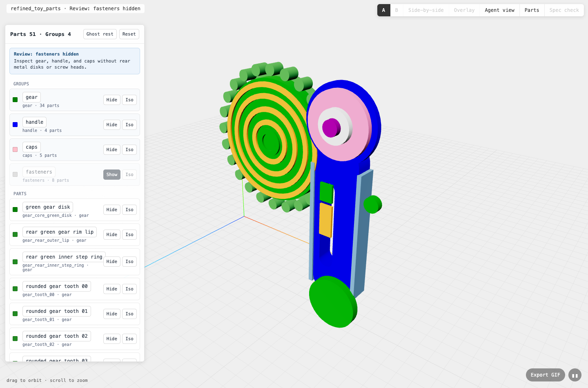Show the fasteners group
This screenshot has width=588, height=388.
click(112, 175)
